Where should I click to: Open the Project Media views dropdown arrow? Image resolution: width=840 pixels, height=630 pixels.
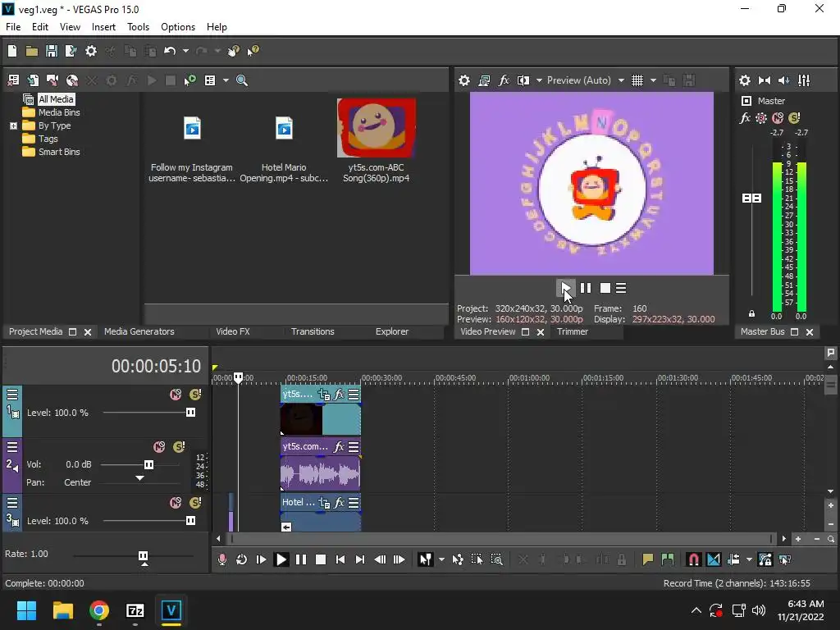226,80
